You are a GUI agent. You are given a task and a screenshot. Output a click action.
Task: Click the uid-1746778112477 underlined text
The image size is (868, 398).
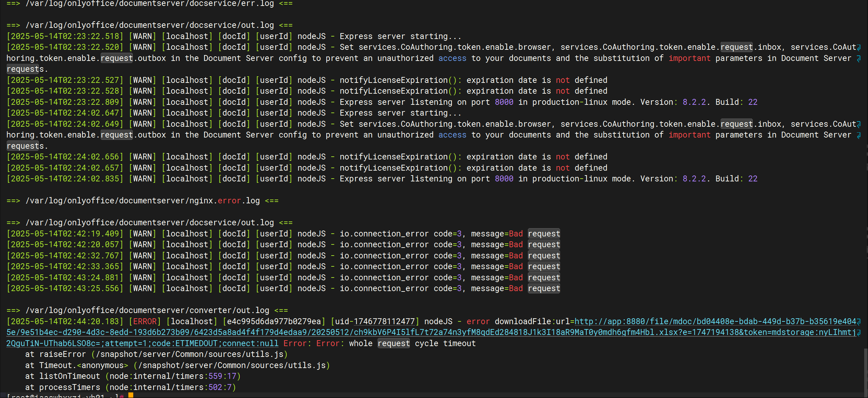375,321
